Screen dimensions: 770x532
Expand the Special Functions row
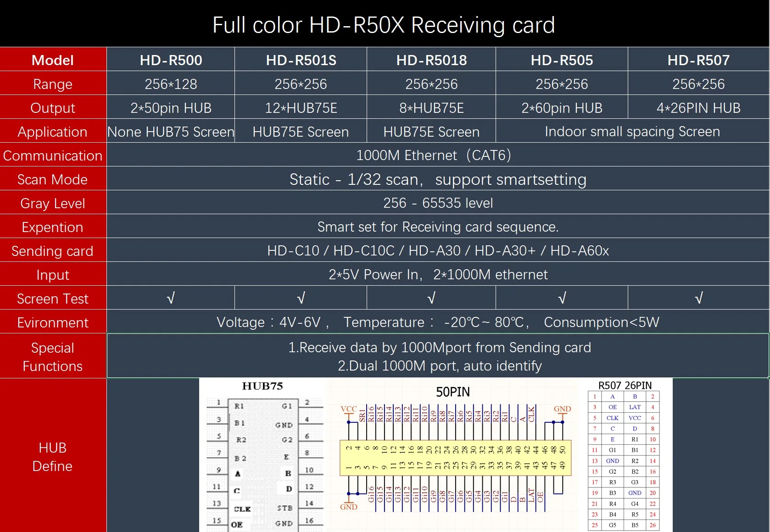[x=52, y=356]
